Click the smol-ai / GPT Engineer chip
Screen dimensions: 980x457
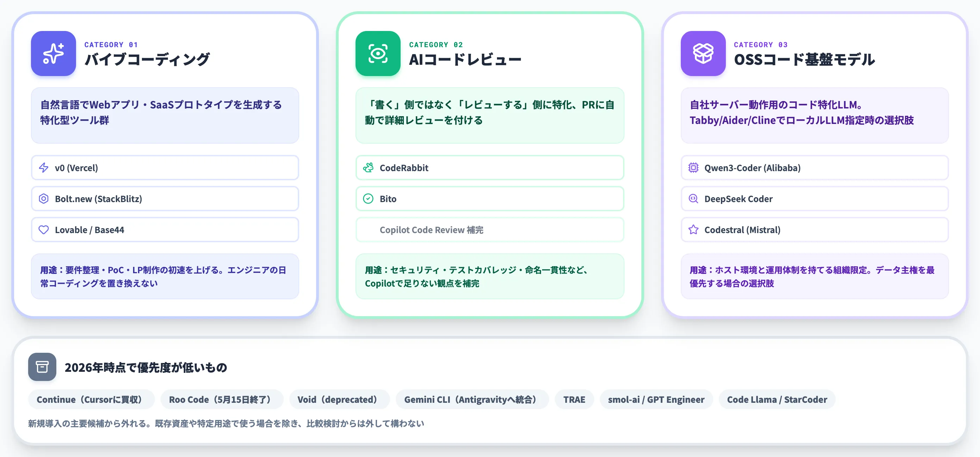coord(656,400)
